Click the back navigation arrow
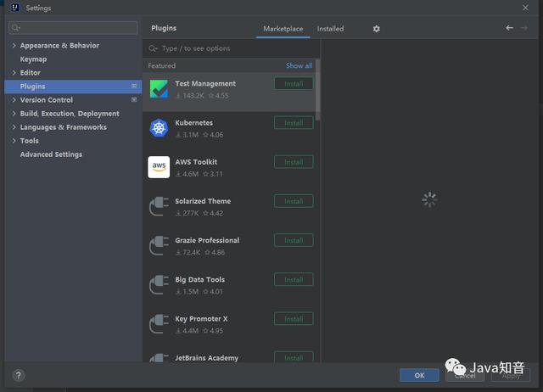Viewport: 543px width, 392px height. pyautogui.click(x=509, y=28)
